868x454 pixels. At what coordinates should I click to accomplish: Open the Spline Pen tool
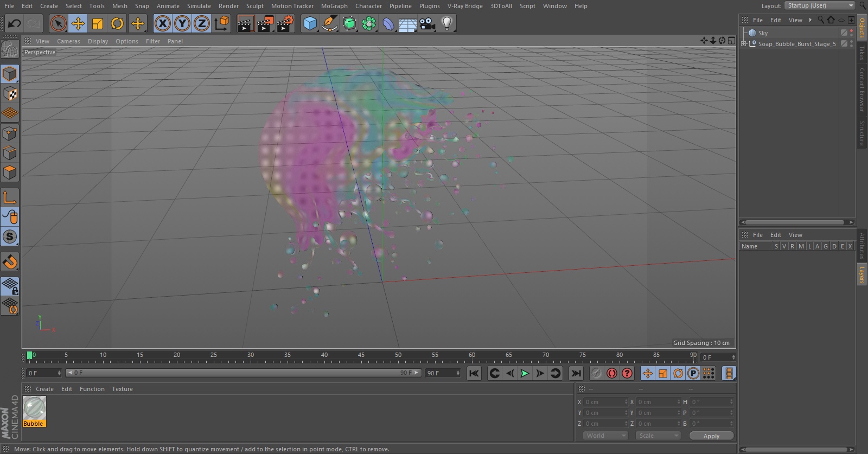click(x=329, y=23)
